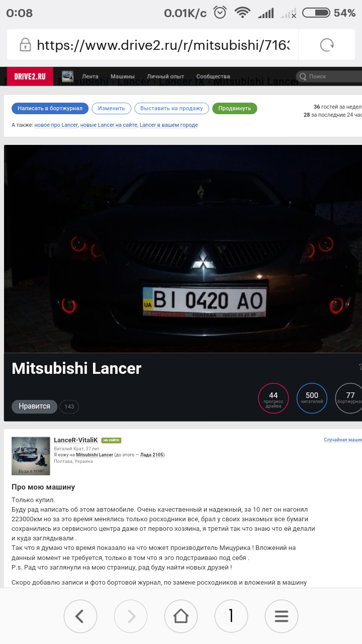
Task: Tap the padlock security icon in address bar
Action: [25, 45]
